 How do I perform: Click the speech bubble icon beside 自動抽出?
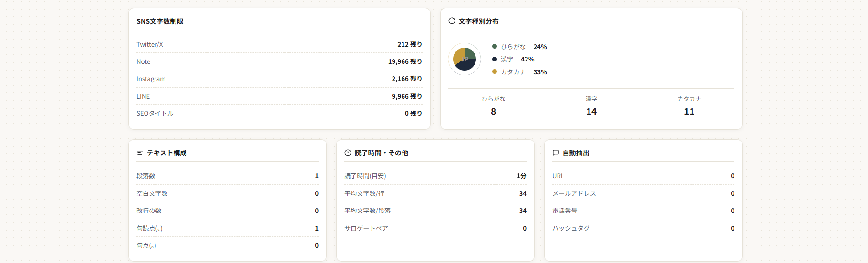coord(556,153)
